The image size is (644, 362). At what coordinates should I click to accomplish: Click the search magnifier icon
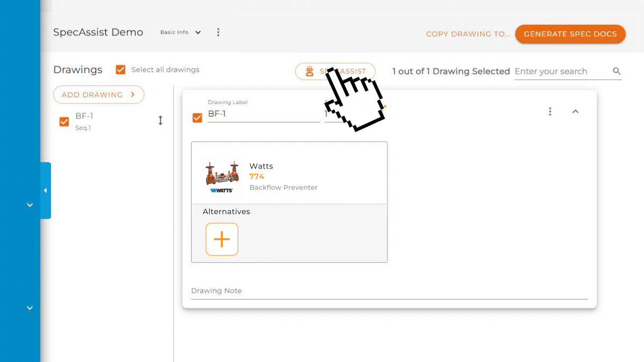(x=616, y=71)
